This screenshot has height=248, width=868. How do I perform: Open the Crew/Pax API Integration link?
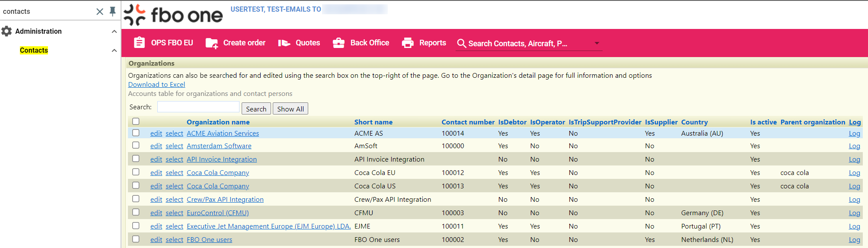coord(225,200)
